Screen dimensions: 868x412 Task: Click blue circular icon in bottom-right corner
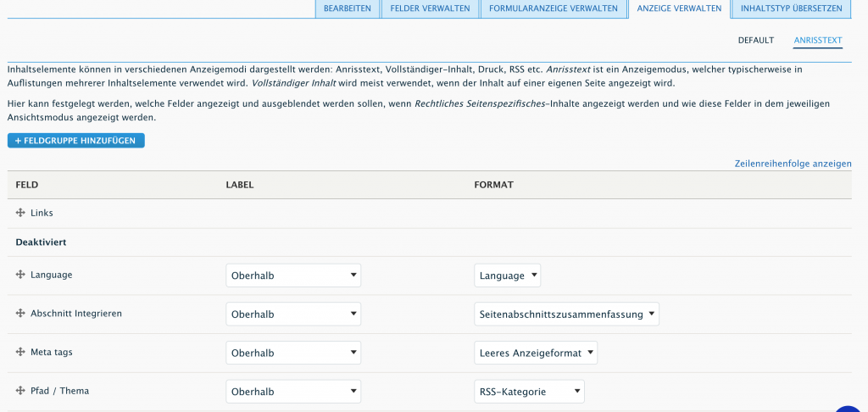coord(852,407)
